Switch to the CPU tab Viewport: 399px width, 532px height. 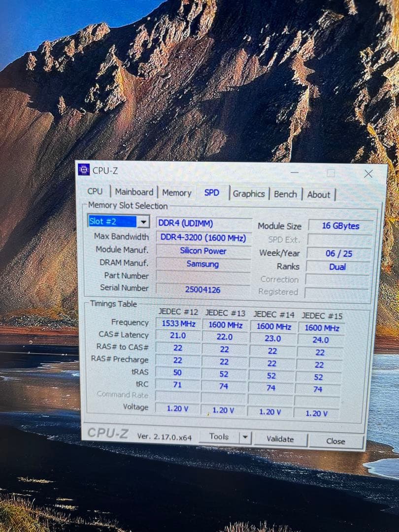pyautogui.click(x=95, y=192)
